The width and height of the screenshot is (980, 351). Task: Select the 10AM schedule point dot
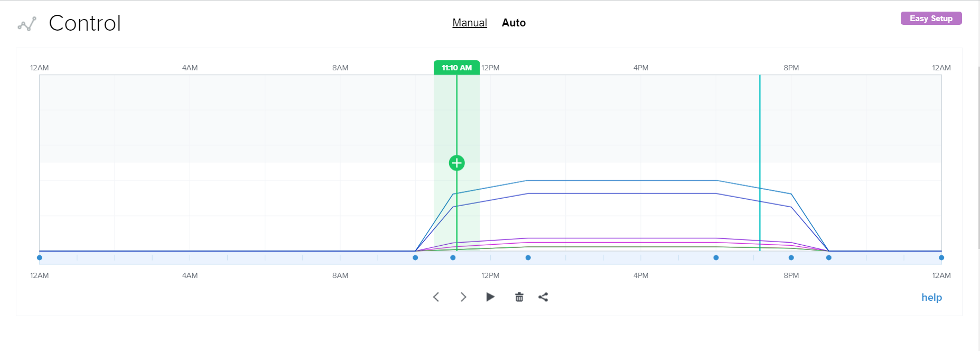pos(415,258)
